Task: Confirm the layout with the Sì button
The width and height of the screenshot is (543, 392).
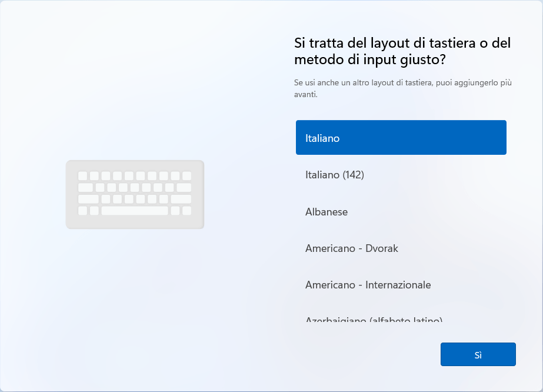Action: (x=478, y=355)
